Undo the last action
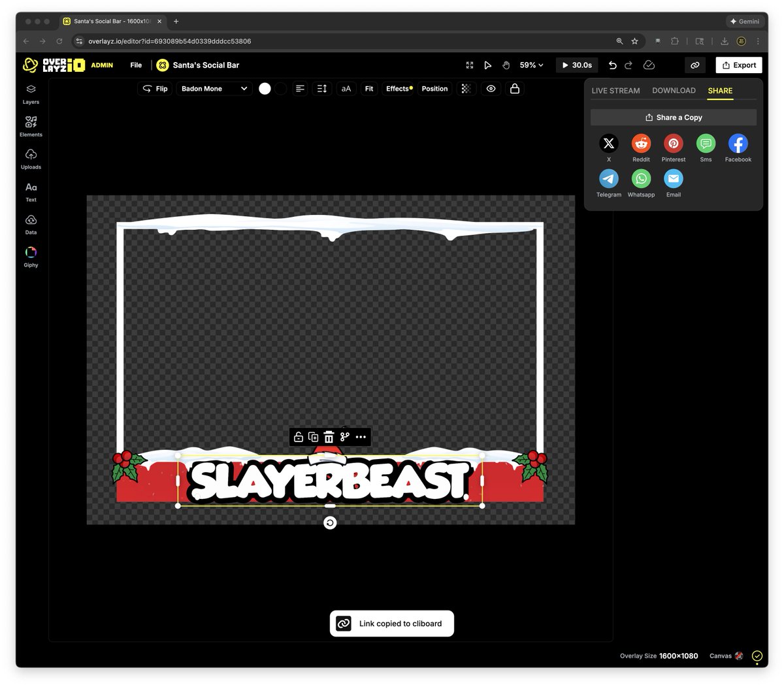 coord(612,65)
